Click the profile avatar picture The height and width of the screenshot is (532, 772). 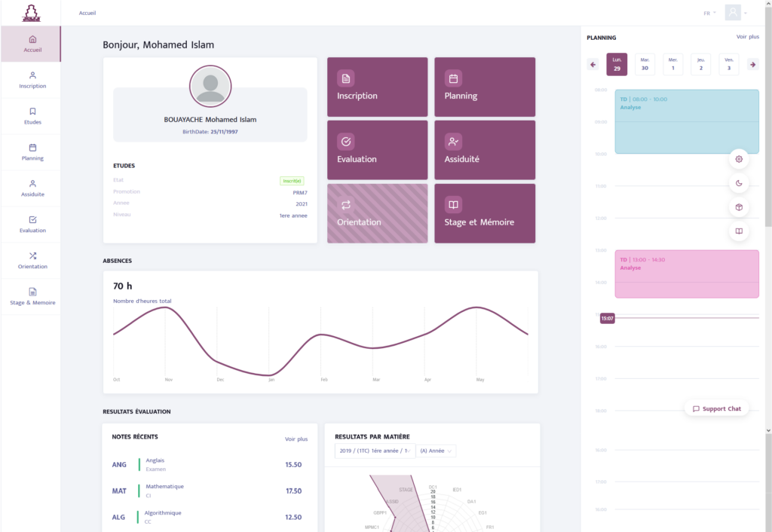coord(210,86)
